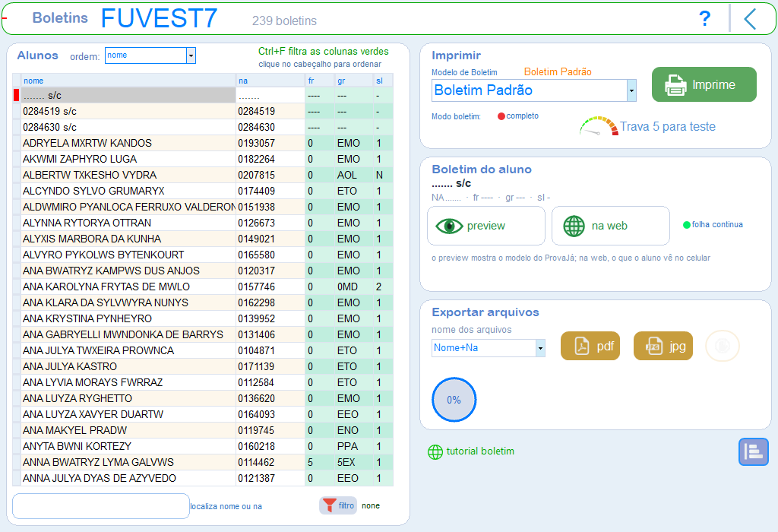The width and height of the screenshot is (778, 532).
Task: Select student ALBERTW TXKESHO VYDRA
Action: tap(128, 175)
